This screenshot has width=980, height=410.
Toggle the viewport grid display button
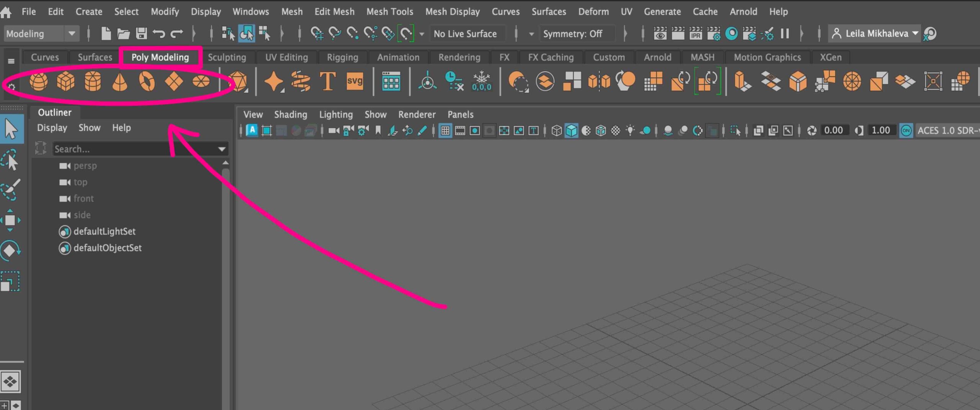(445, 131)
